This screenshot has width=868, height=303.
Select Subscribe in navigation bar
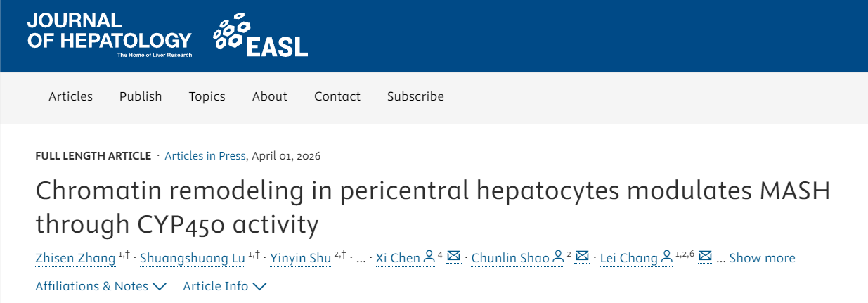[415, 96]
